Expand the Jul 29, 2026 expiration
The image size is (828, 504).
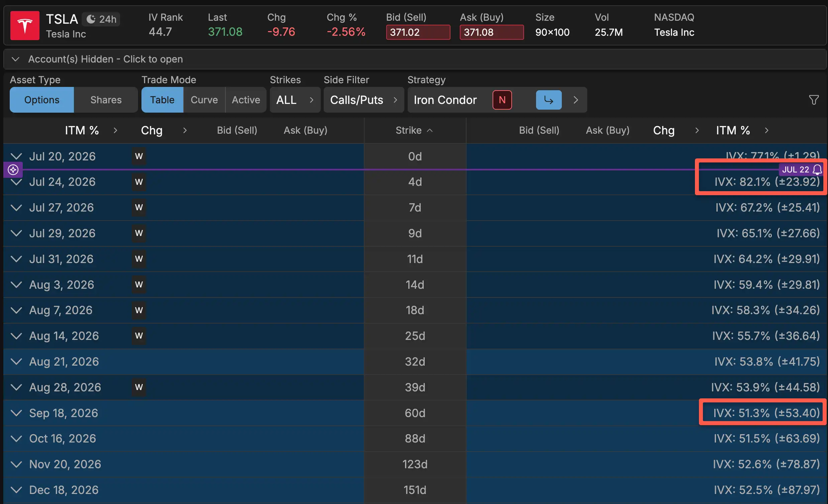pos(16,233)
